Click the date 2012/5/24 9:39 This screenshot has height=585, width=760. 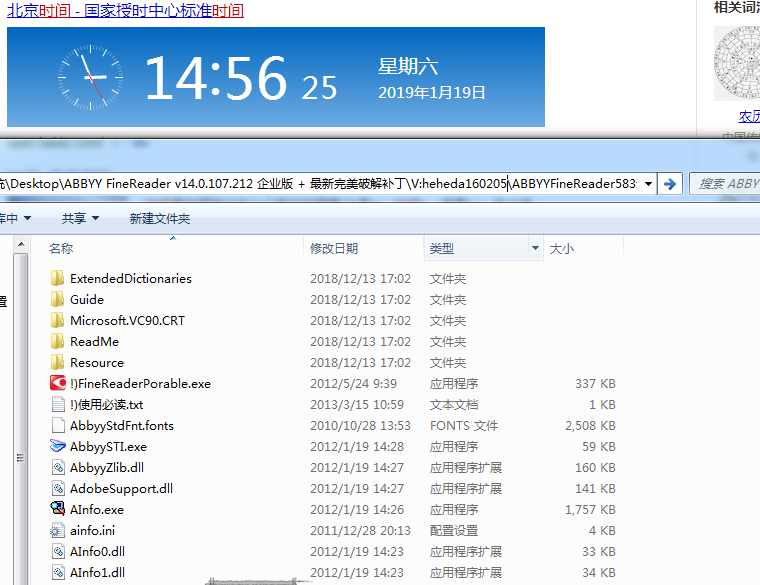[x=353, y=383]
